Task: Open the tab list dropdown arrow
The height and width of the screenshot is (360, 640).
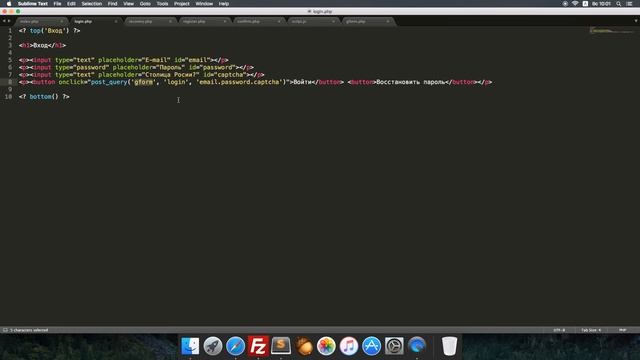Action: 636,21
